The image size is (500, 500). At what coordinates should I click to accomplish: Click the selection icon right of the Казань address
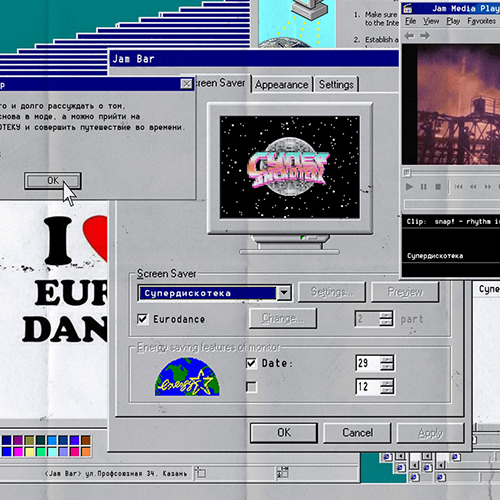[x=200, y=472]
